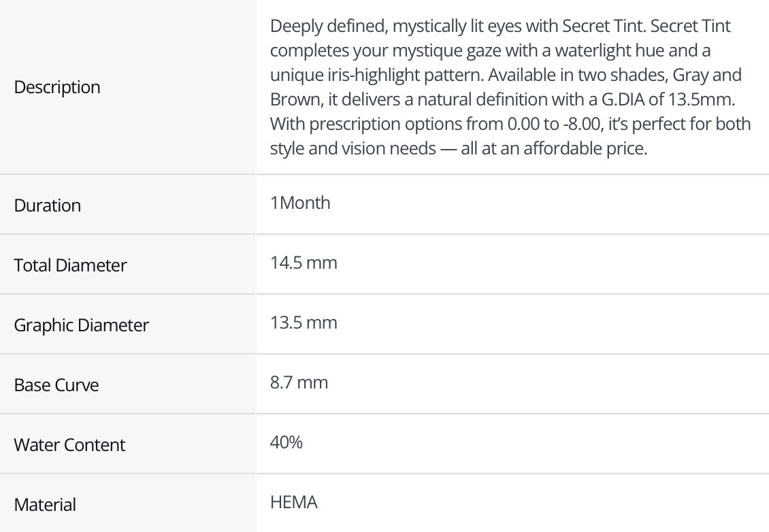Click the Base Curve label
Screen dimensions: 769x532
tap(56, 385)
